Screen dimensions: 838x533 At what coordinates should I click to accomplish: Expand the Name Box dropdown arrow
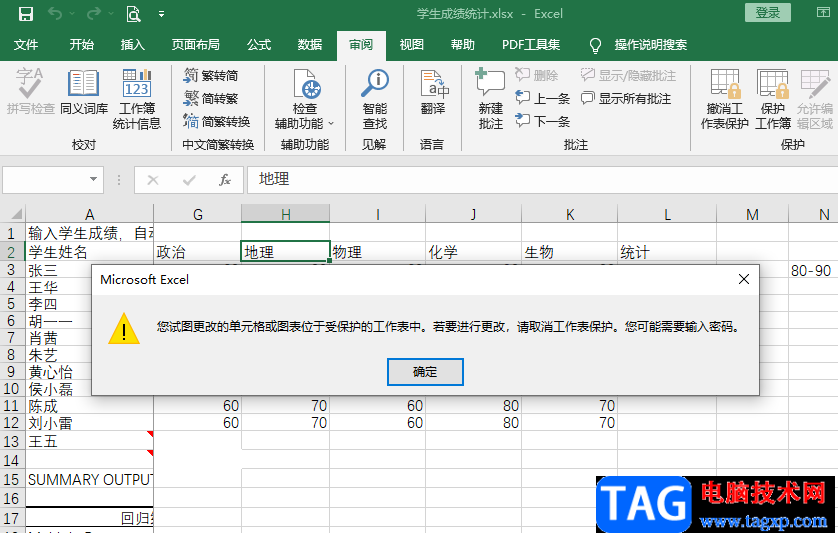point(94,179)
